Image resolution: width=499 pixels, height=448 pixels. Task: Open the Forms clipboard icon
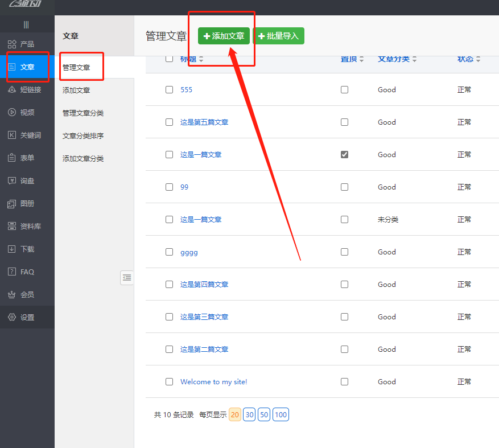click(12, 158)
